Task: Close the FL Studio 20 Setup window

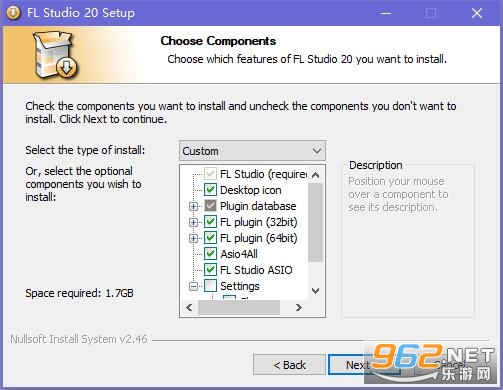Action: [x=477, y=13]
